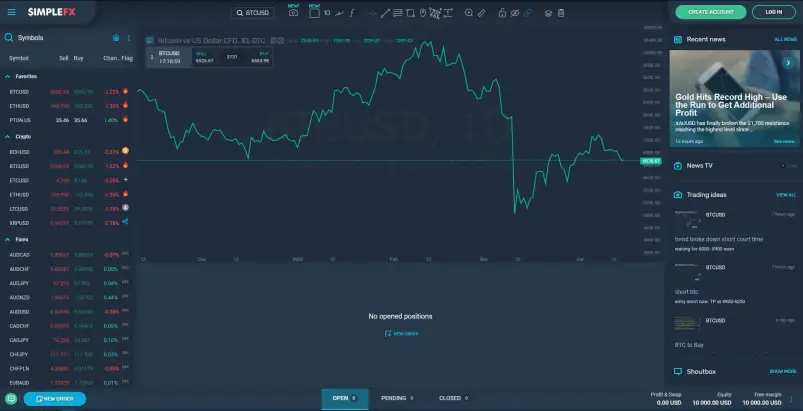This screenshot has height=411, width=803.
Task: Click SHOW MORE in Shoutbox
Action: [783, 372]
